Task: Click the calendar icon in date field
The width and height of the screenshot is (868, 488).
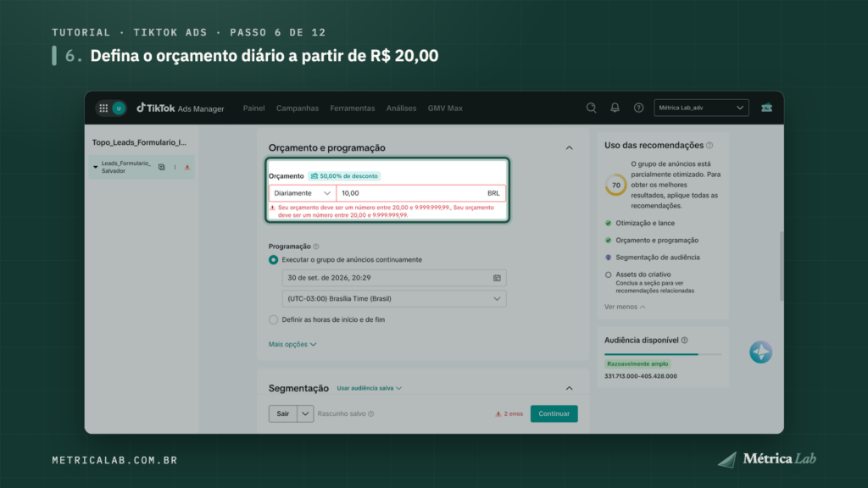Action: (497, 278)
